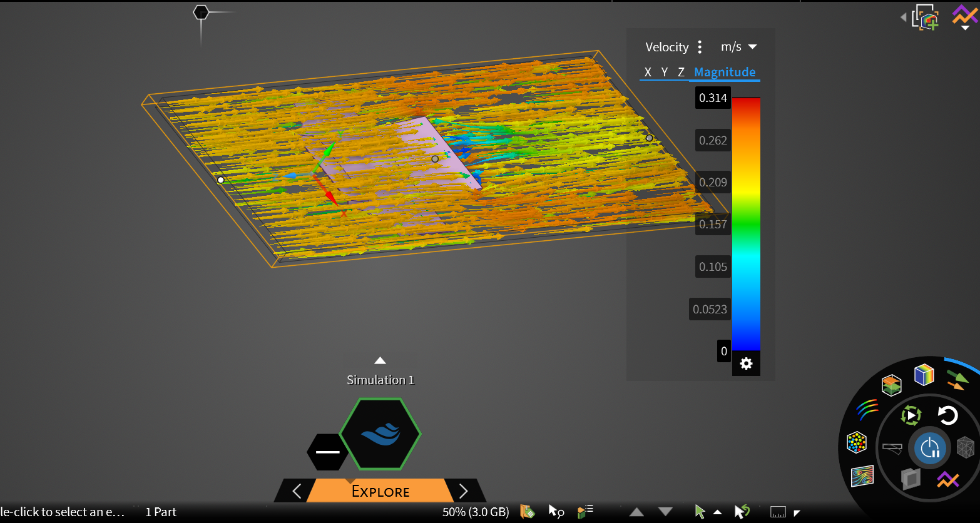Click the gray cut plane box icon
Image resolution: width=980 pixels, height=523 pixels.
point(911,479)
